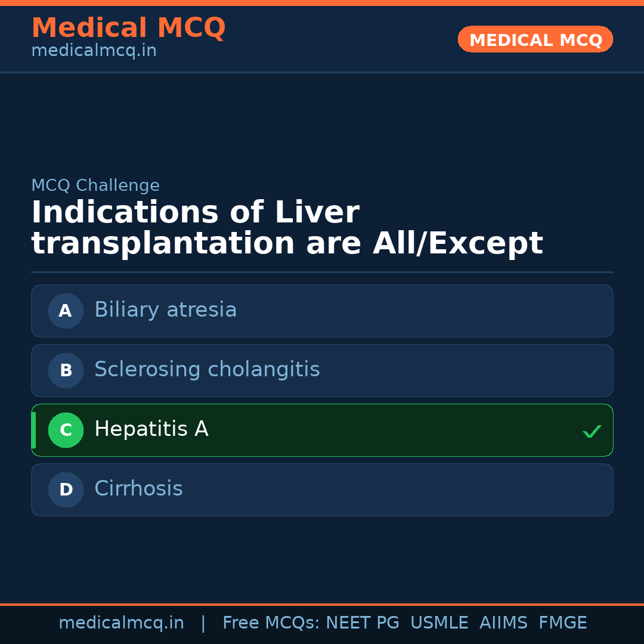This screenshot has height=644, width=644.
Task: Click medicalmcq.in link in footer
Action: (121, 623)
